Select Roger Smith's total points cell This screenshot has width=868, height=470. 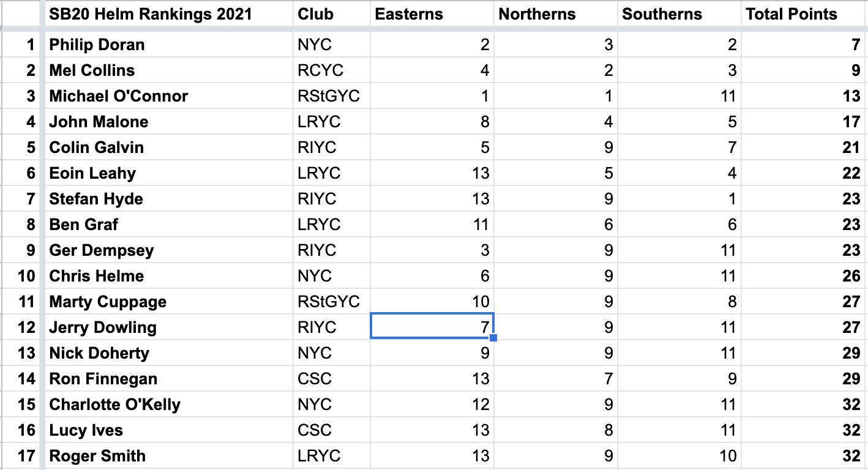[x=803, y=456]
